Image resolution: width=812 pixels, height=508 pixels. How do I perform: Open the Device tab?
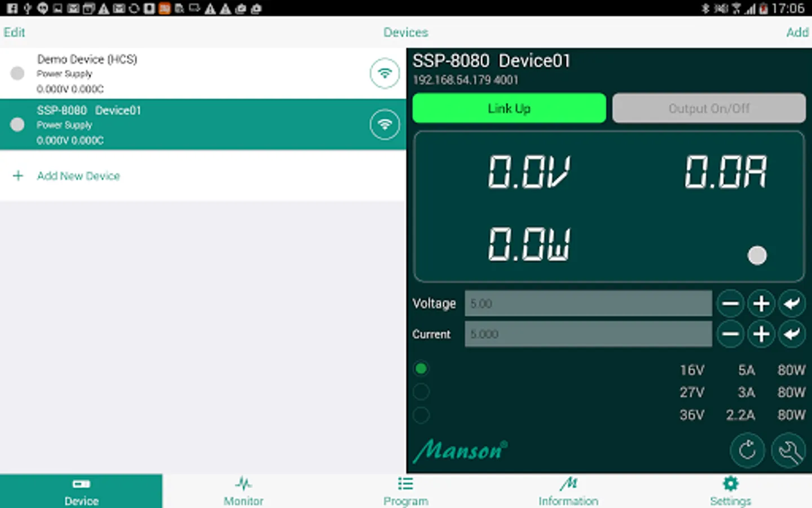point(81,491)
